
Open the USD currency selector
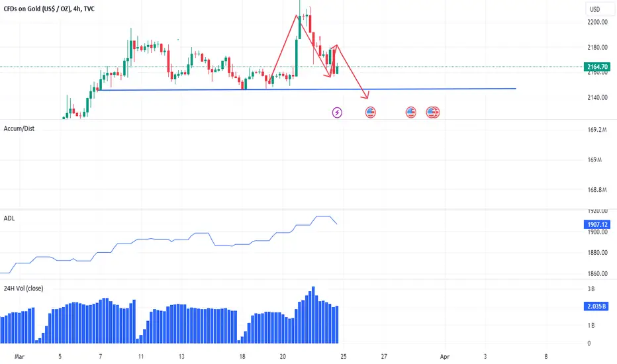[x=595, y=9]
